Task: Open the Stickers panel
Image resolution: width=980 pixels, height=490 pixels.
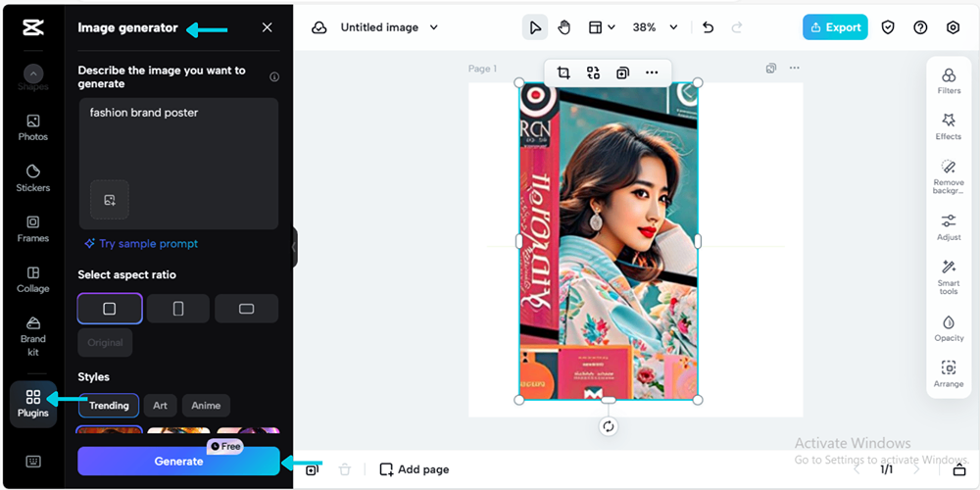Action: coord(33,178)
